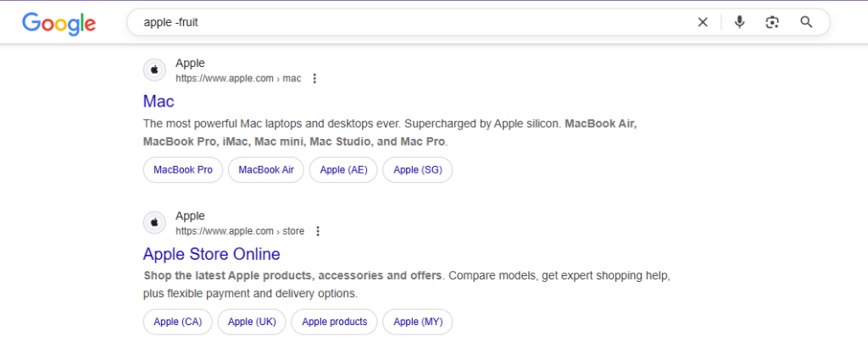Click Apple favicon beside the Mac result
868x348 pixels.
154,70
